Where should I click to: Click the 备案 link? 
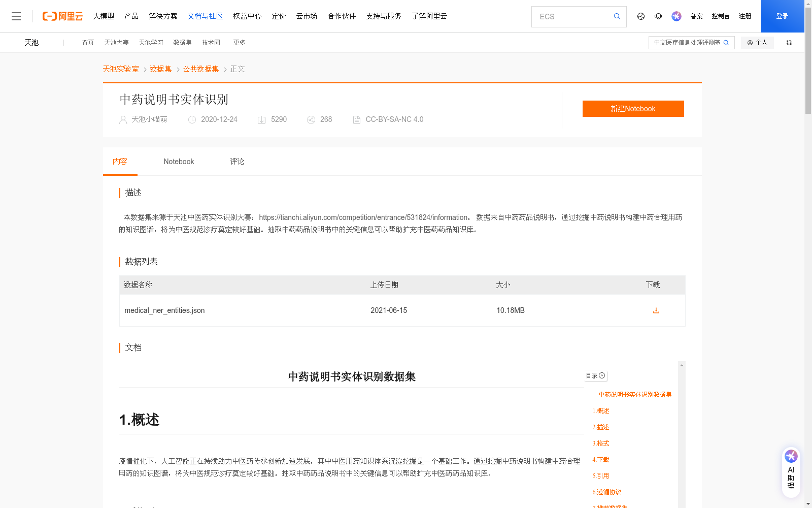(696, 16)
